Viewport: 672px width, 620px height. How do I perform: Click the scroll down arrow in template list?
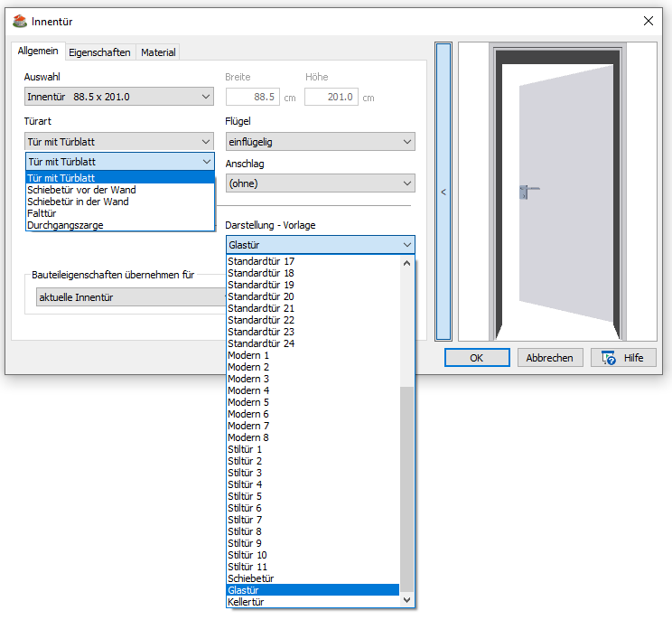click(x=406, y=599)
